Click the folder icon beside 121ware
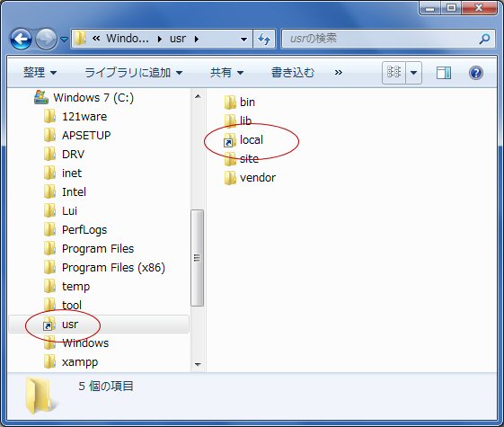Image resolution: width=504 pixels, height=427 pixels. pyautogui.click(x=49, y=116)
